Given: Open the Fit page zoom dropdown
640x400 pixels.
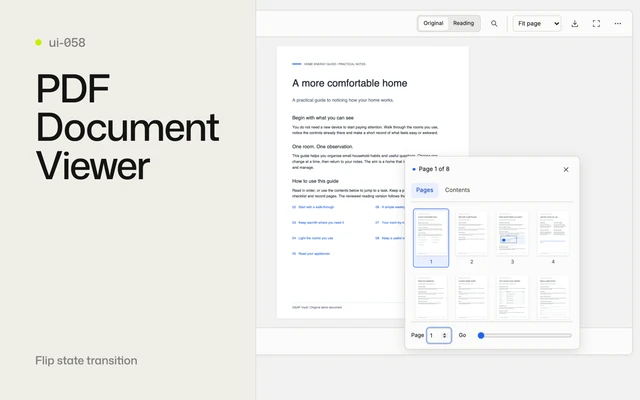Looking at the screenshot, I should coord(537,24).
